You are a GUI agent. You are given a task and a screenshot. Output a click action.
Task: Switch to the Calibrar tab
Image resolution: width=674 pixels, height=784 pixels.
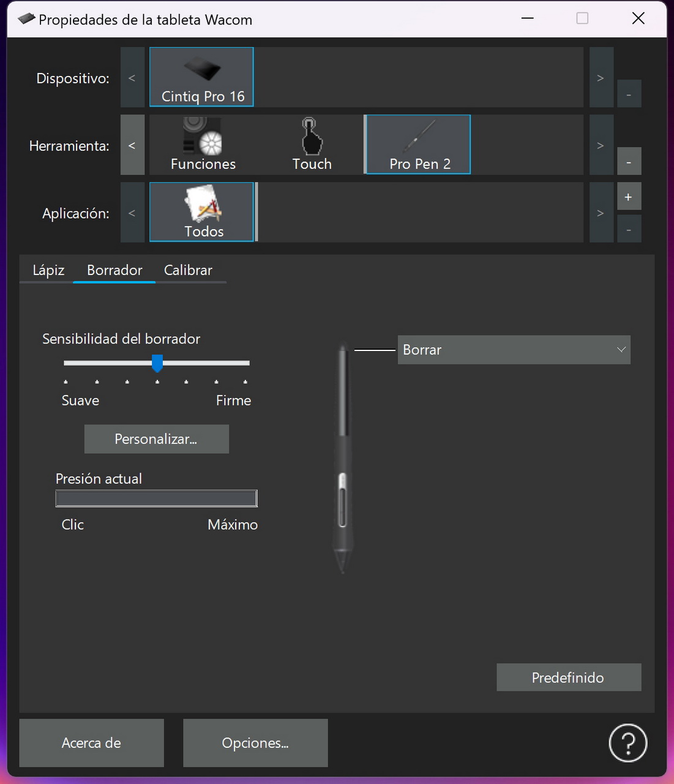coord(188,270)
